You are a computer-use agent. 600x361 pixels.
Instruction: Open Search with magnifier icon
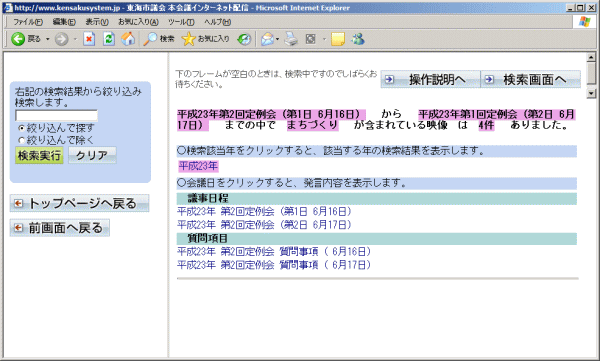[x=150, y=39]
